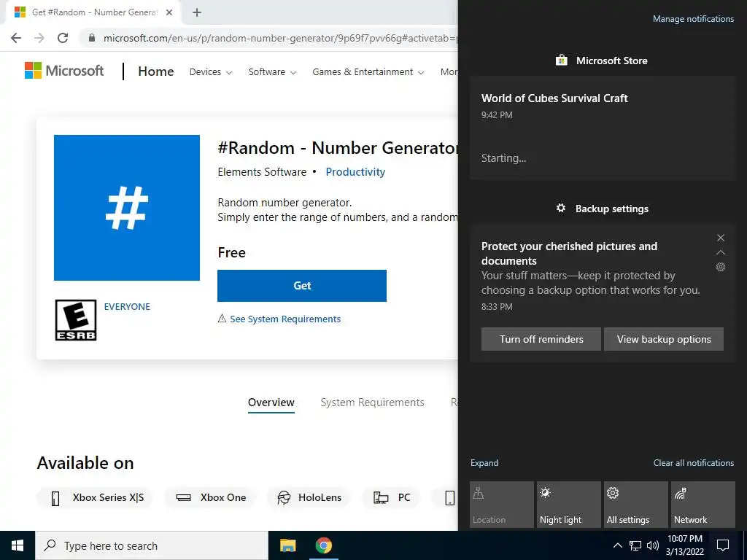Screen dimensions: 747x560
Task: Click the taskbar clock showing 10:07 PM
Action: tap(684, 545)
